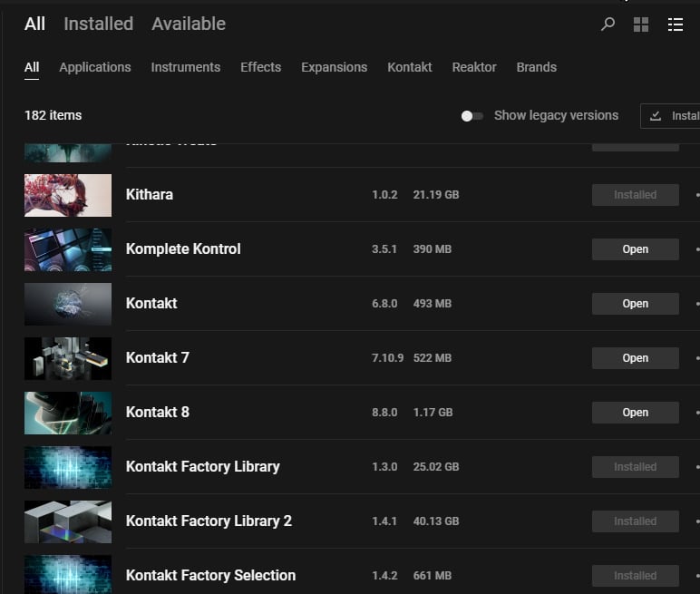
Task: Open the search magnifier icon
Action: (608, 24)
